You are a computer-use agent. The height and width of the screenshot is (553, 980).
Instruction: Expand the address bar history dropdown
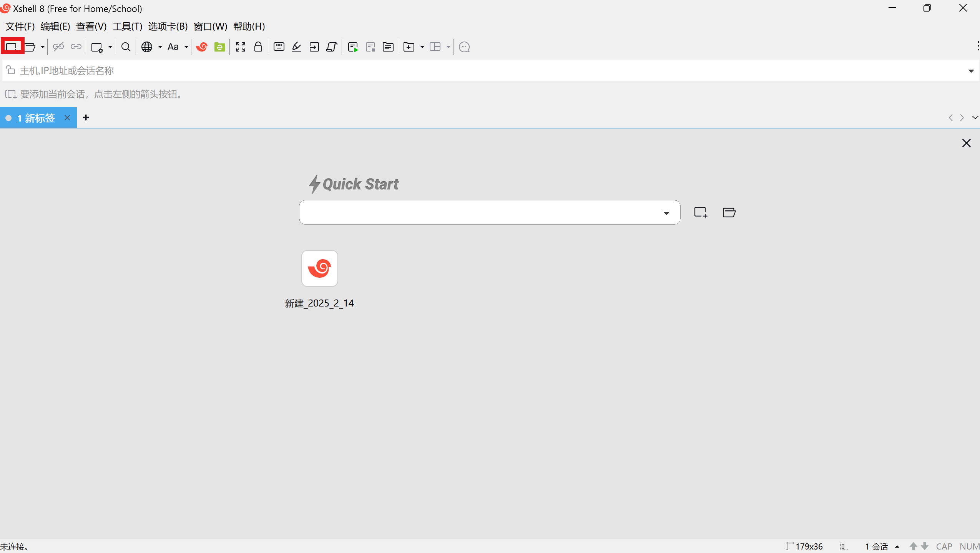pos(971,71)
